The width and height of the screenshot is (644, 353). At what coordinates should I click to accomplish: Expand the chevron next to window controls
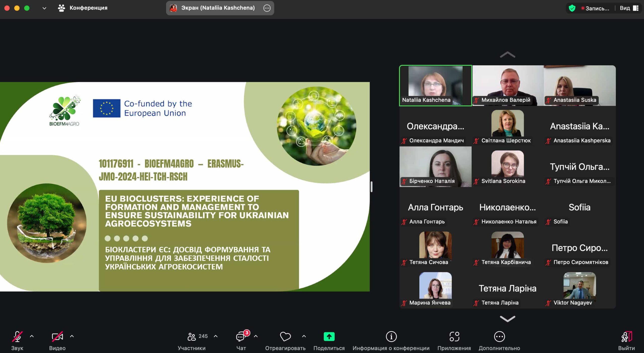point(44,8)
